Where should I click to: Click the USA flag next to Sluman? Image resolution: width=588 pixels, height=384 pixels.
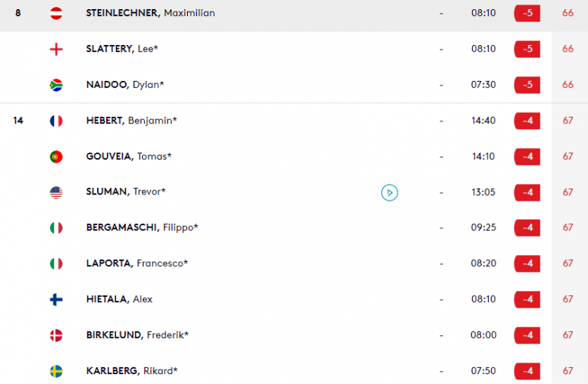click(x=57, y=192)
